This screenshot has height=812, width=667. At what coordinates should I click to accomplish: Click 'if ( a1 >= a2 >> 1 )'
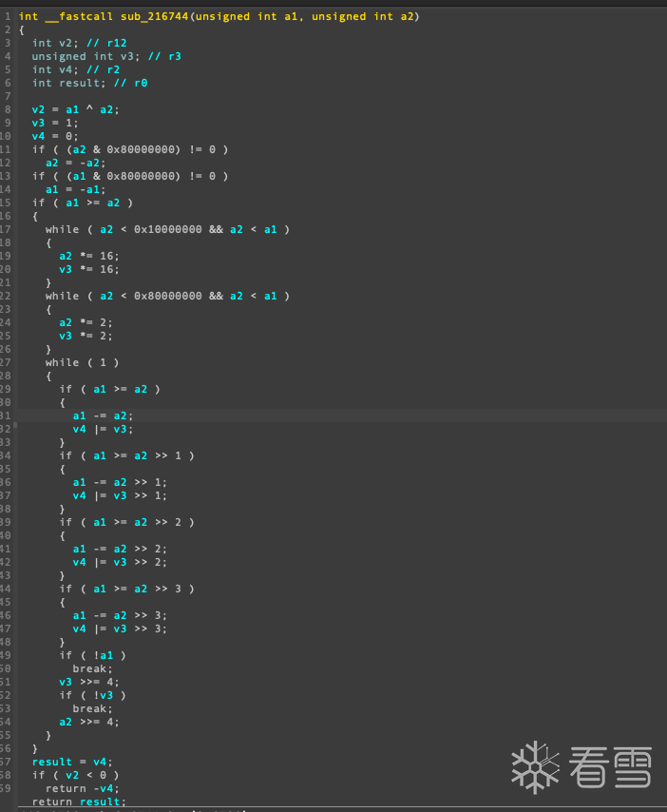tap(126, 455)
